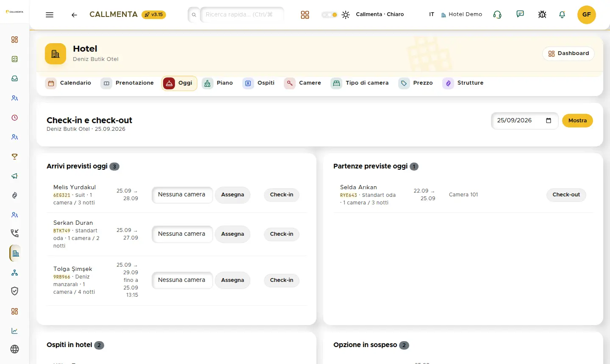Screen dimensions: 610x364
Task: Click the magnifier icon beside quick search
Action: click(194, 15)
